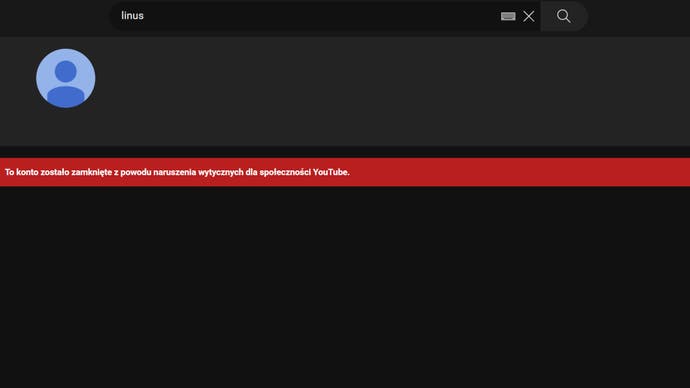The height and width of the screenshot is (388, 690).
Task: Clear the search text with the X icon
Action: pyautogui.click(x=529, y=16)
